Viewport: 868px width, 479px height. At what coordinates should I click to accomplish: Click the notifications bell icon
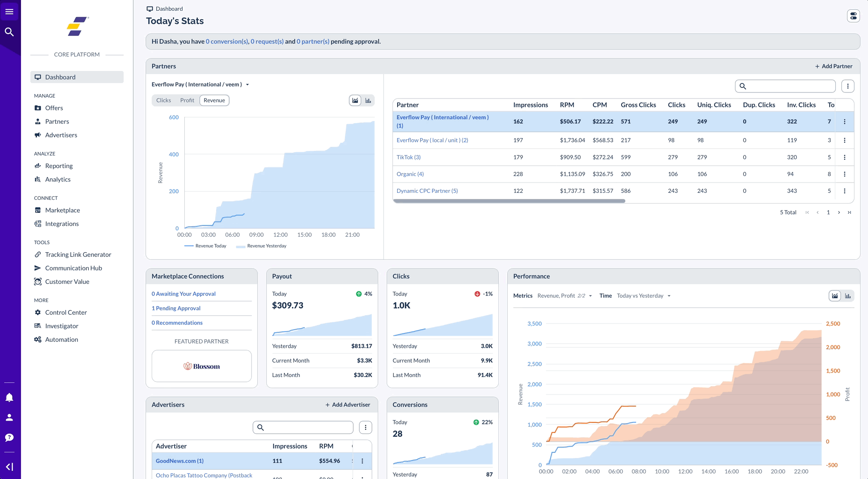click(x=9, y=397)
